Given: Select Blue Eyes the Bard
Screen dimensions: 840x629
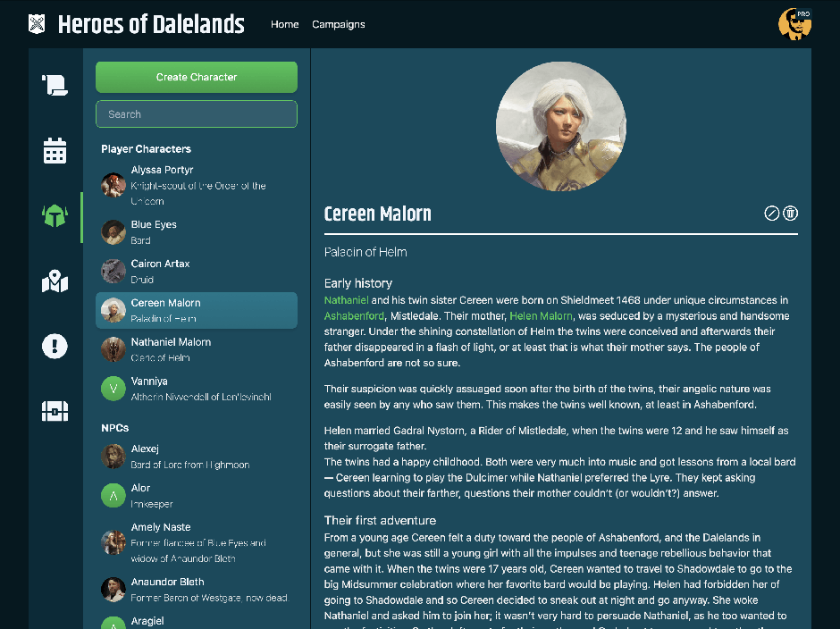Looking at the screenshot, I should (196, 232).
